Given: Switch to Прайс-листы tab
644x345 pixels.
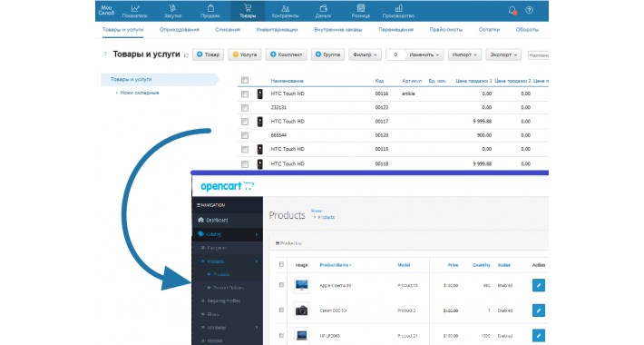Looking at the screenshot, I should click(x=446, y=30).
